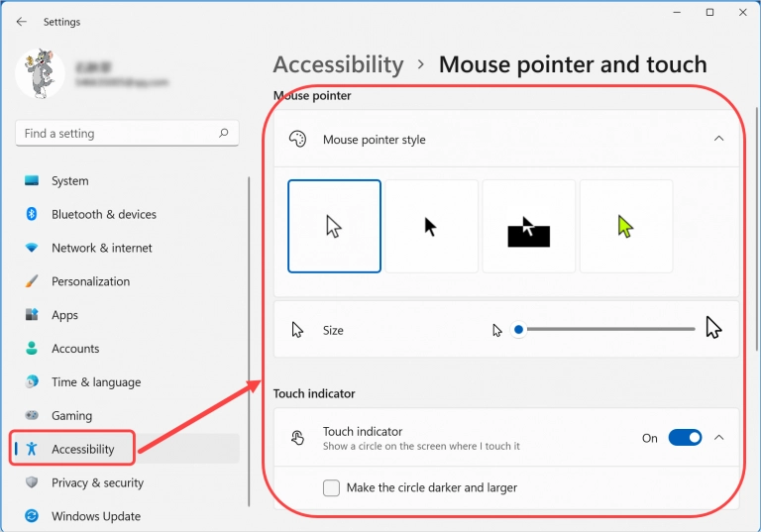Open the System settings category
Screen dimensions: 761x532
click(x=127, y=181)
